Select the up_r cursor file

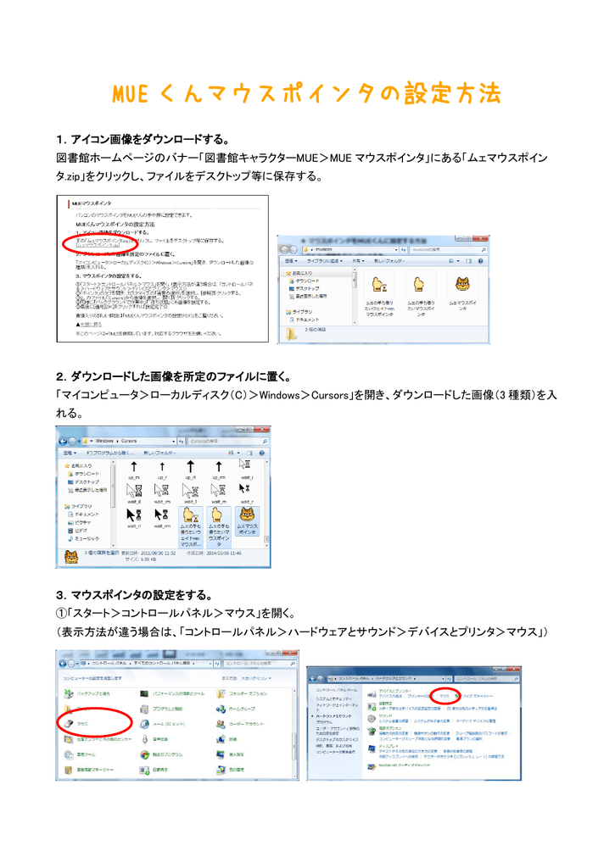[x=162, y=470]
